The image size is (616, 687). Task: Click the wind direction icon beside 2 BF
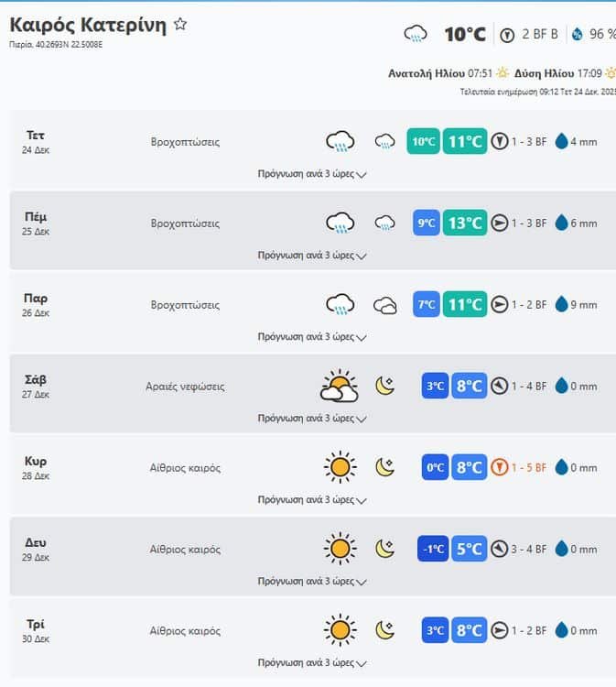tap(508, 35)
